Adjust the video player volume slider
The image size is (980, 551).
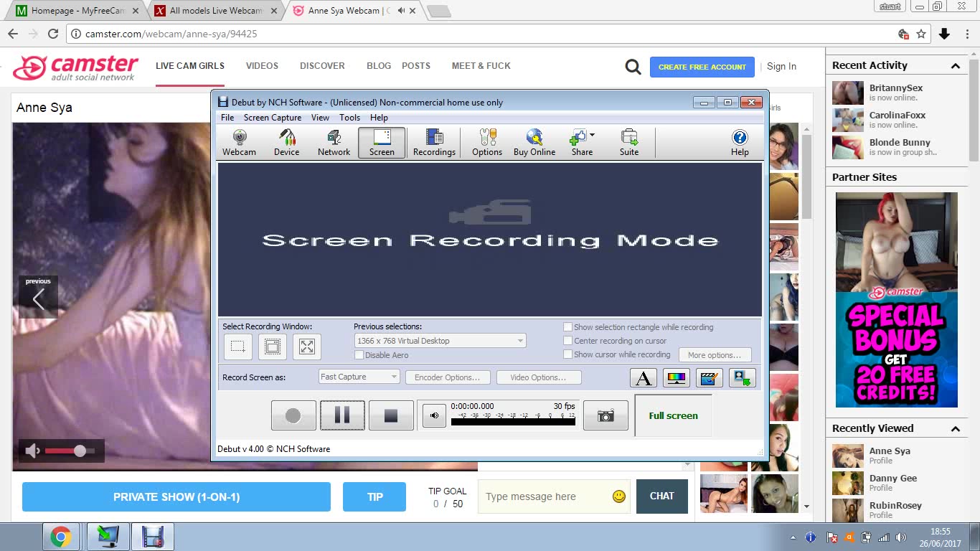pos(80,451)
